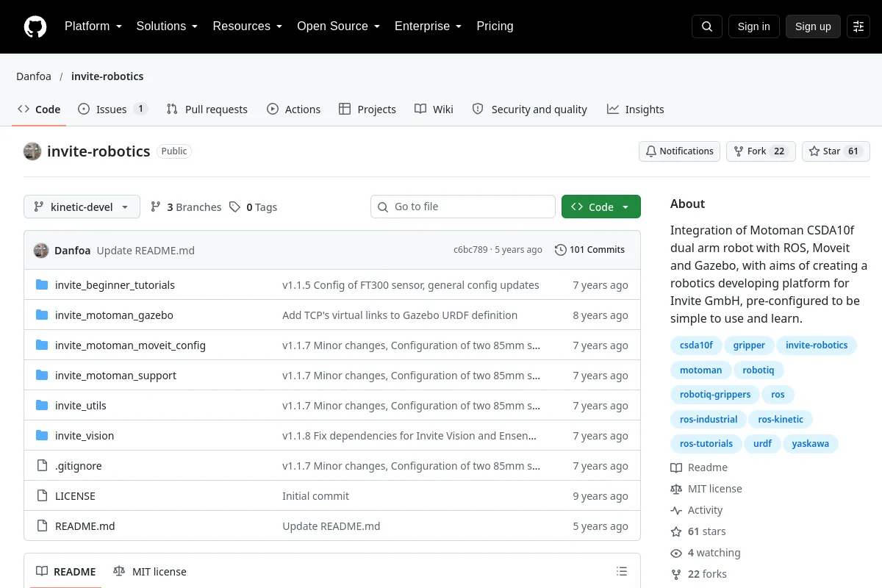Open the .gitignore file
882x588 pixels.
pos(79,466)
